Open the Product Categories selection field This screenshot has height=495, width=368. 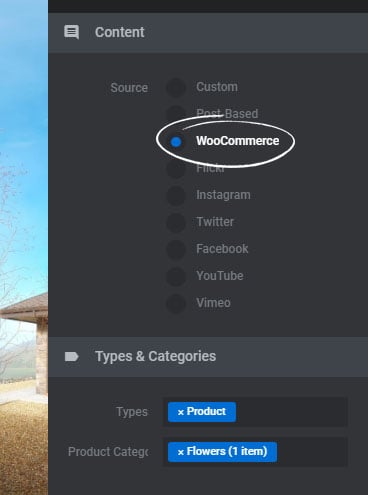(255, 452)
